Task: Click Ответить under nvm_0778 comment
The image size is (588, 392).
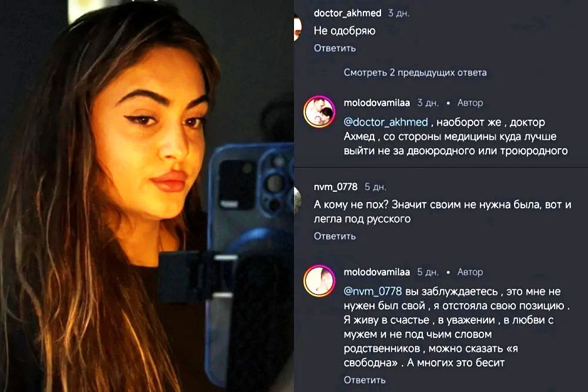Action: [x=335, y=236]
